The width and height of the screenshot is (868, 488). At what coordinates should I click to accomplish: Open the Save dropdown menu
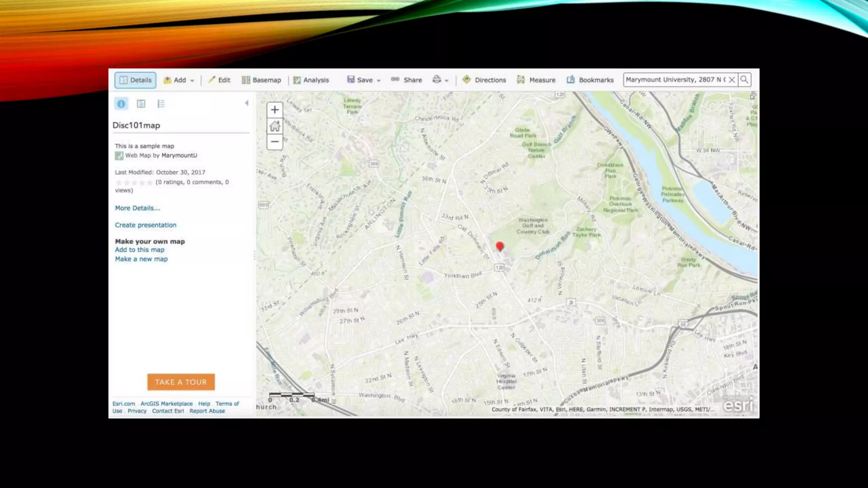tap(364, 80)
